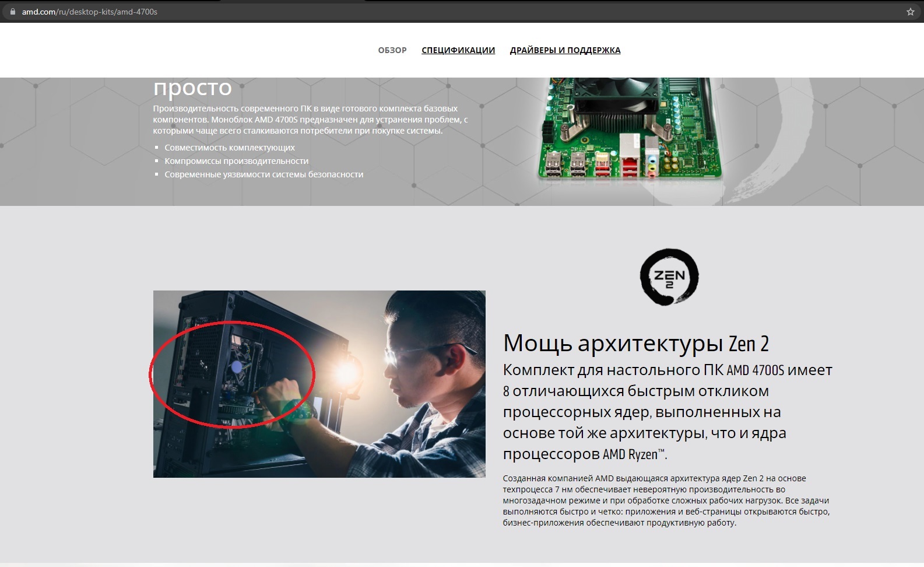Click the partially hidden 'просто' heading
Image resolution: width=924 pixels, height=567 pixels.
192,87
